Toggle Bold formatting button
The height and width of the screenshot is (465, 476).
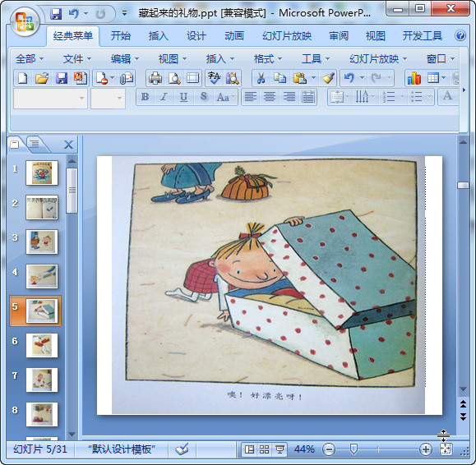point(146,97)
